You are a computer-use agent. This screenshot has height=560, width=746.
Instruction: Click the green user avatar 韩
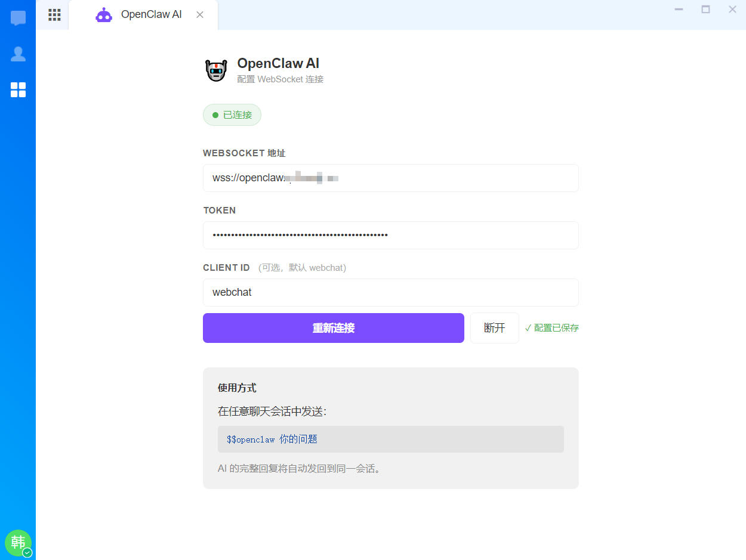click(x=18, y=543)
